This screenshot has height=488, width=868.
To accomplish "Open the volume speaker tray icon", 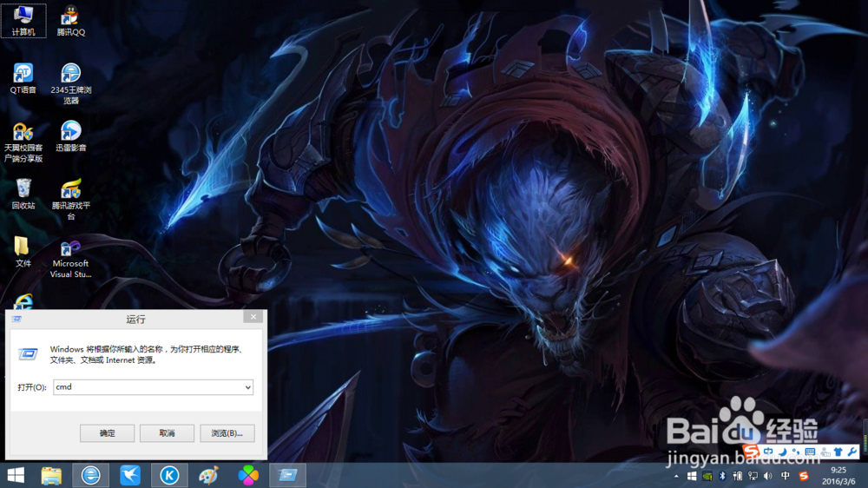I will tap(768, 476).
